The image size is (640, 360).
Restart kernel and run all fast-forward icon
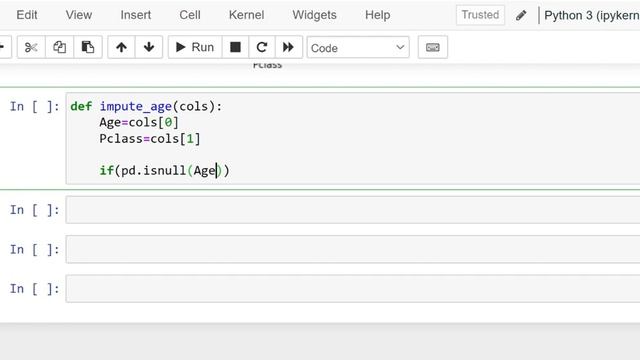pyautogui.click(x=289, y=47)
